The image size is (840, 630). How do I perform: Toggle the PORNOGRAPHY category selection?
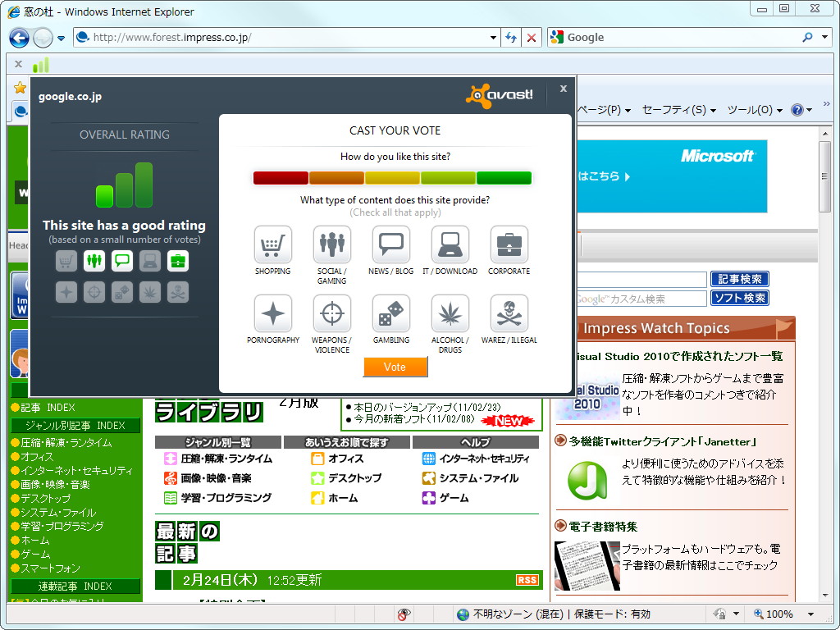[x=272, y=312]
